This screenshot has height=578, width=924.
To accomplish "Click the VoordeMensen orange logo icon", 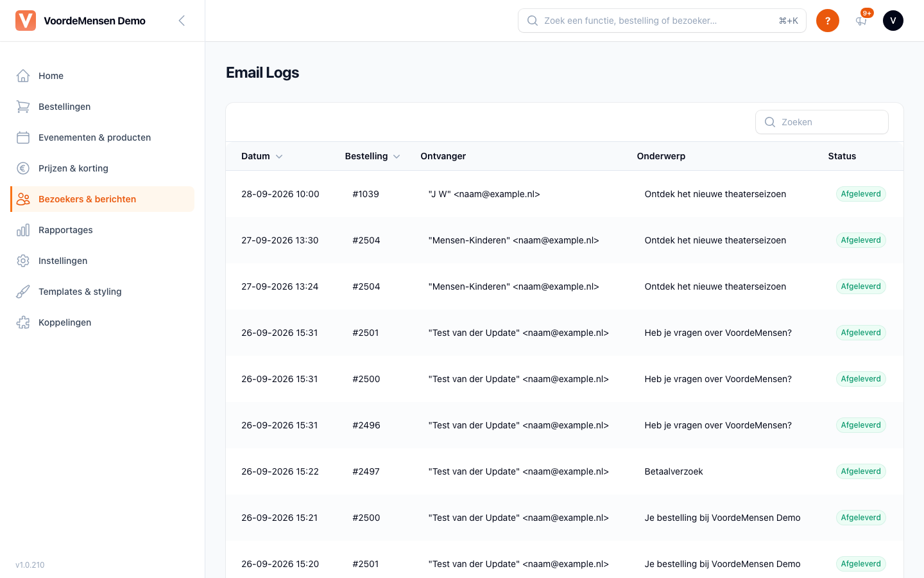I will (x=26, y=21).
